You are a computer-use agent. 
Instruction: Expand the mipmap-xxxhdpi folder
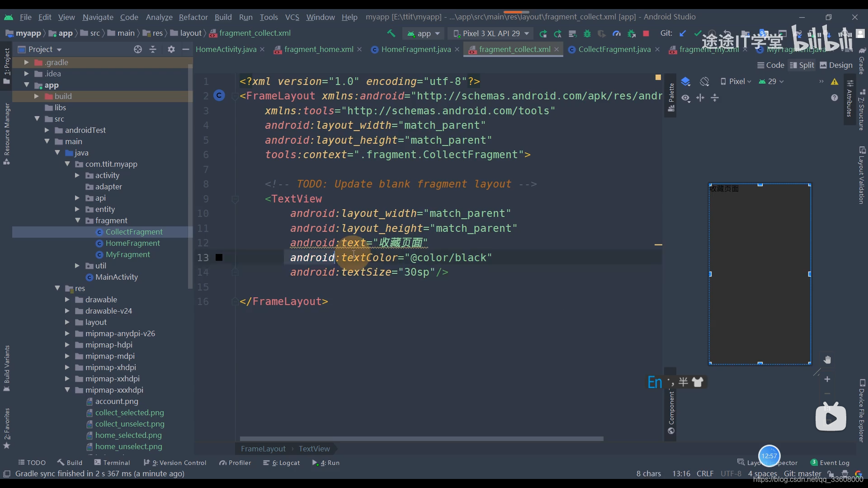point(67,389)
